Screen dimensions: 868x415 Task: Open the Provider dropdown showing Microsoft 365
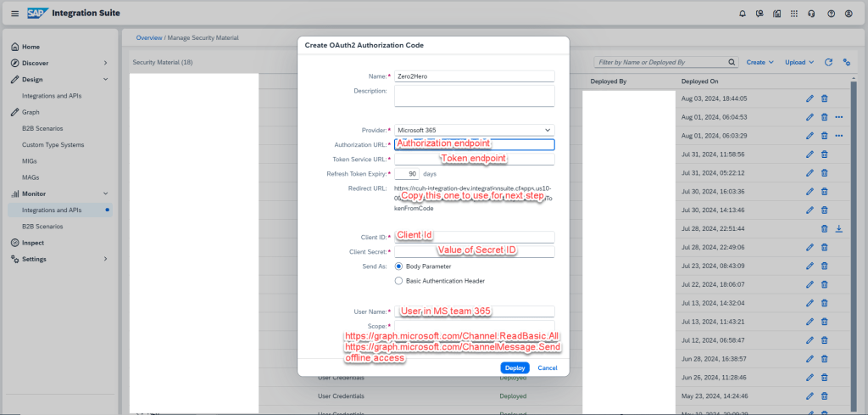[474, 130]
